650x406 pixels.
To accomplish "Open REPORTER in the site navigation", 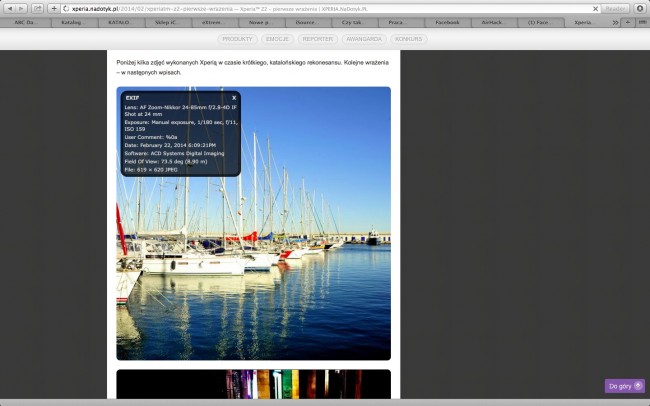I will point(318,39).
